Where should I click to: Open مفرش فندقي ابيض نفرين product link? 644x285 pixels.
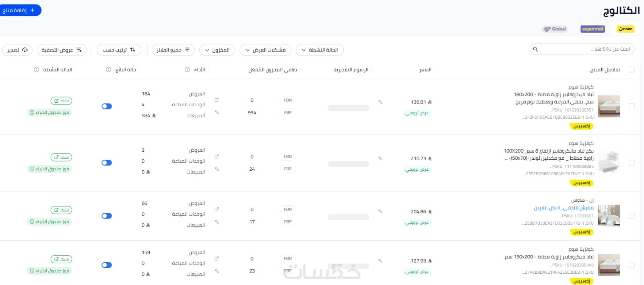(x=563, y=208)
